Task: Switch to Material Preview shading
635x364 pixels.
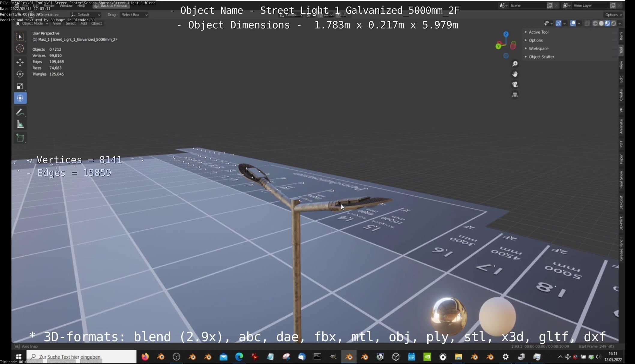Action: 607,23
